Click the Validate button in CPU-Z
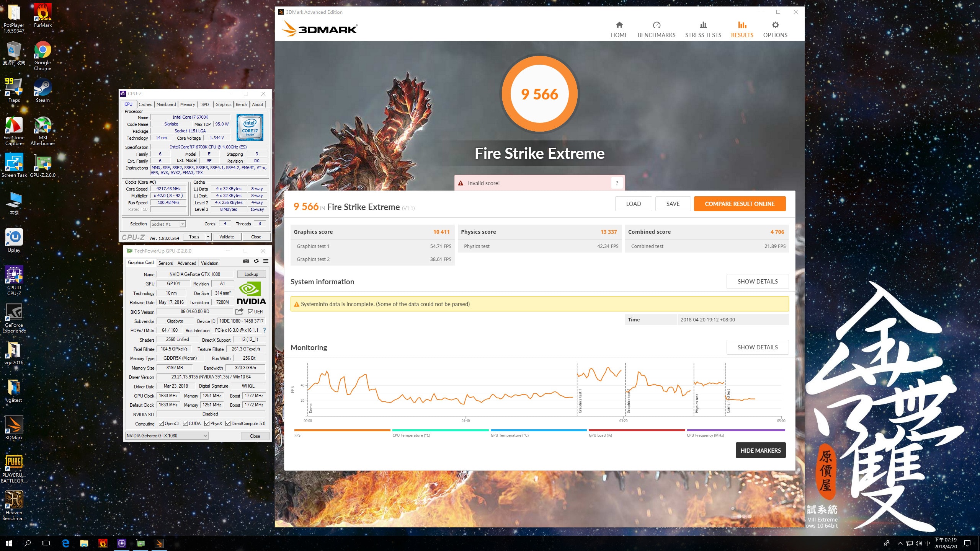 point(227,237)
